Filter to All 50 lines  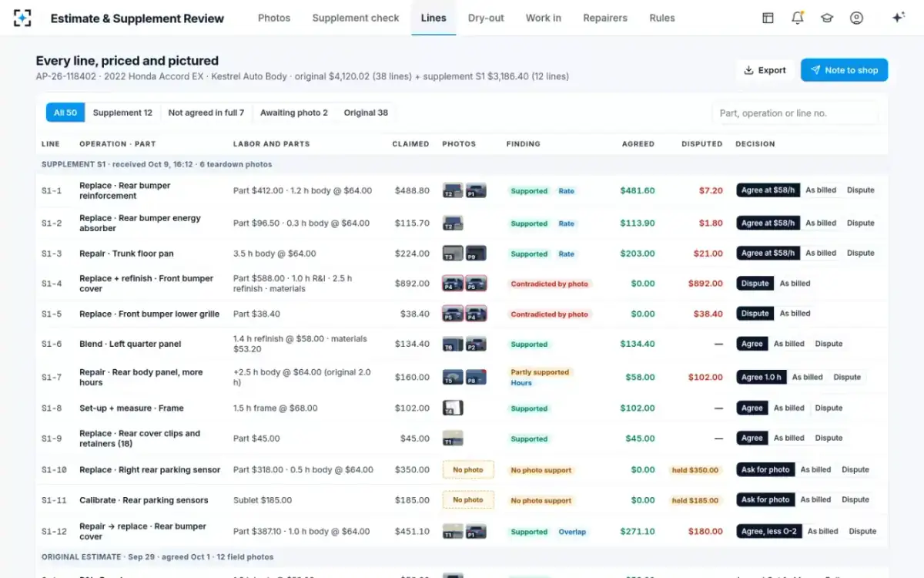pos(65,113)
